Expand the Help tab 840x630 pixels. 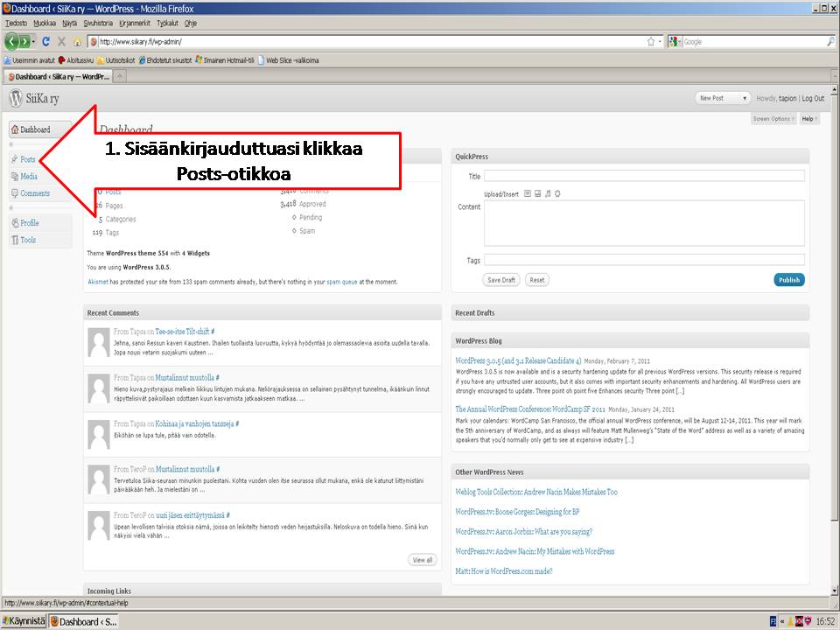(x=808, y=119)
